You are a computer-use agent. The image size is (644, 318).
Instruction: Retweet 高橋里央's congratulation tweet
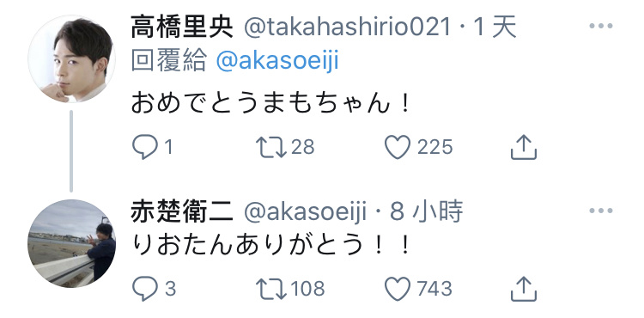click(x=271, y=147)
